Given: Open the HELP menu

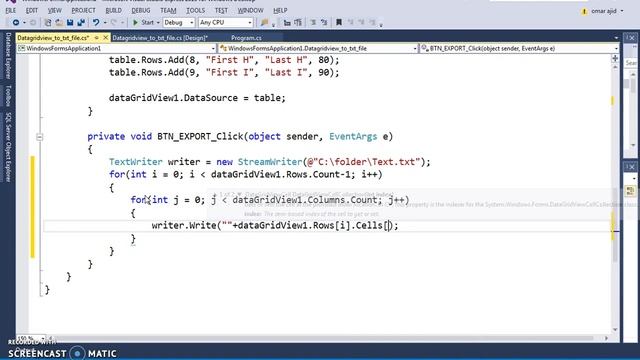Looking at the screenshot, I should 280,10.
